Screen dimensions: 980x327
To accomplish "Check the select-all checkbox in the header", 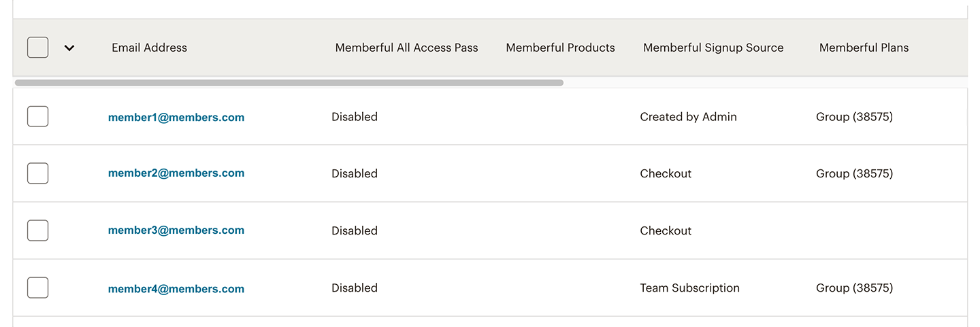I will pos(37,48).
